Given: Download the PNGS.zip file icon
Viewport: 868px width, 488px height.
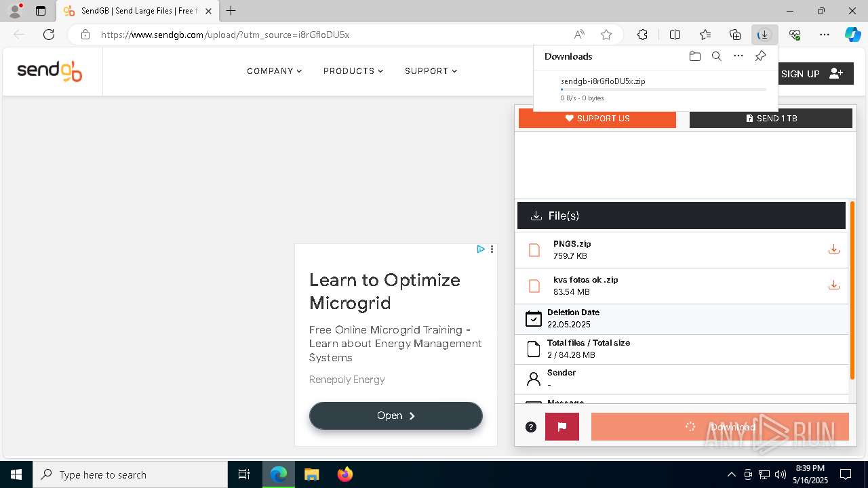Looking at the screenshot, I should (x=834, y=249).
